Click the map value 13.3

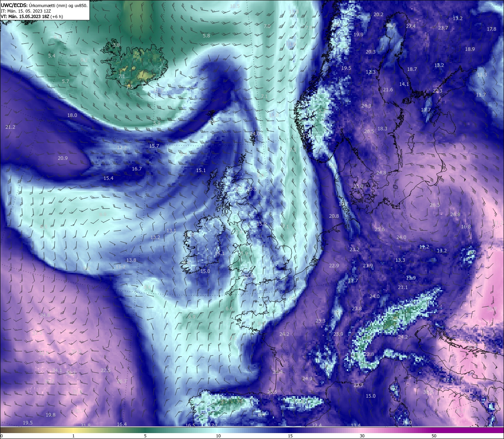400,260
